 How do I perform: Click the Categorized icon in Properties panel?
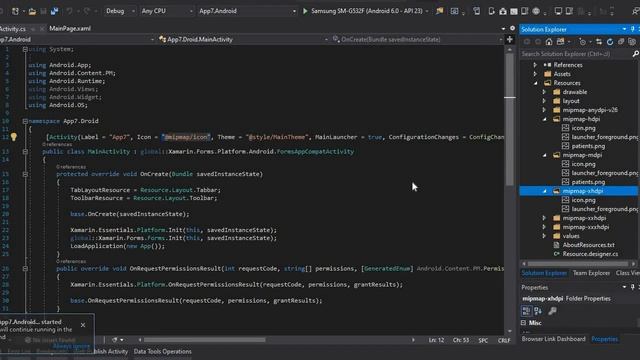(527, 311)
